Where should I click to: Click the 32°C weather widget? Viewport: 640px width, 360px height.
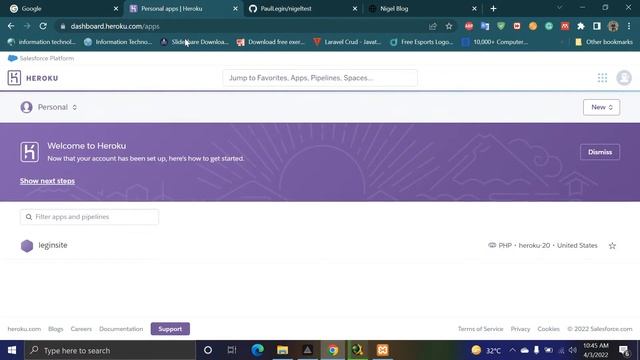486,350
